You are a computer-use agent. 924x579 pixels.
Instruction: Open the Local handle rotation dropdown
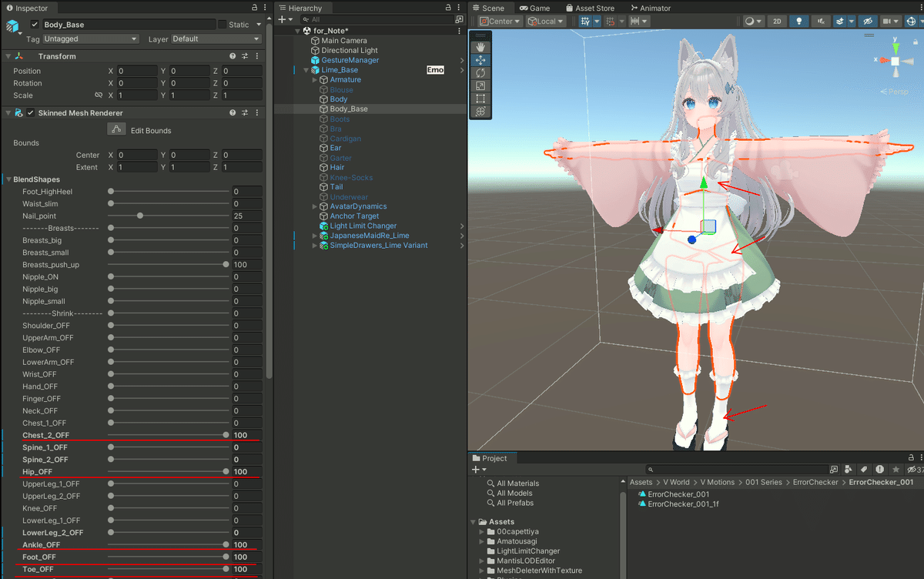click(546, 22)
